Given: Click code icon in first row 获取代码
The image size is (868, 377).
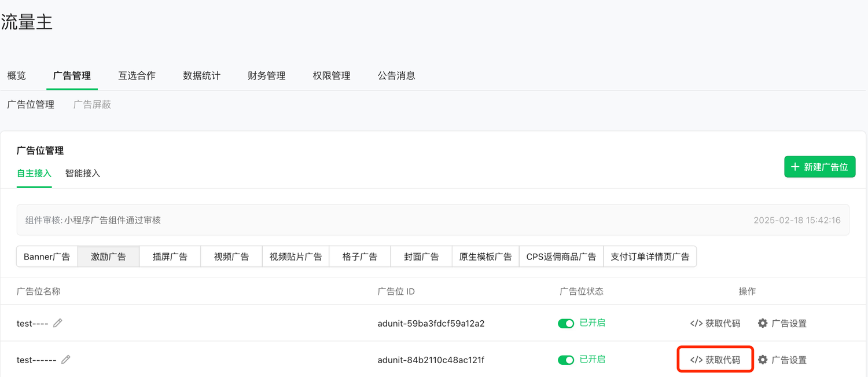Looking at the screenshot, I should click(696, 323).
